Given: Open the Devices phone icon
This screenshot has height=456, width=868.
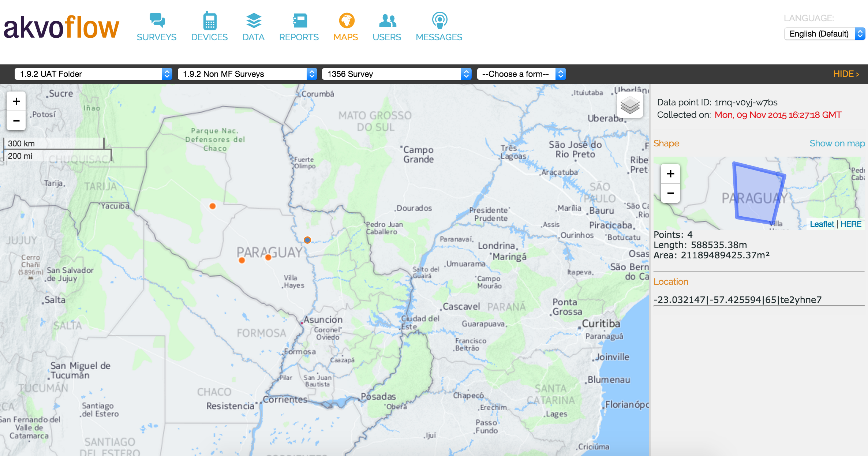Looking at the screenshot, I should click(210, 20).
